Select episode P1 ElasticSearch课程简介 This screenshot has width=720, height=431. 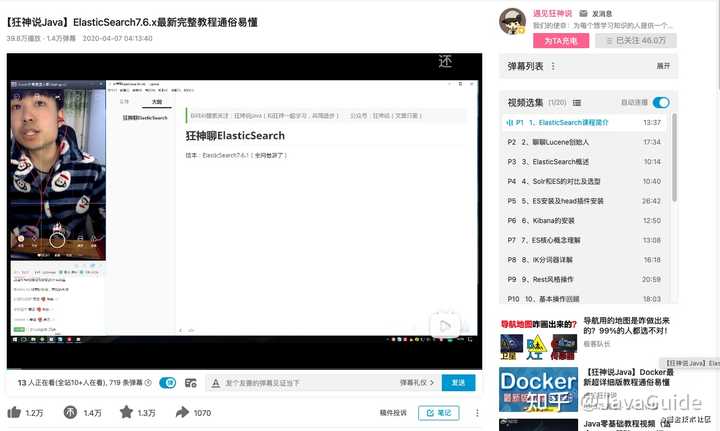(583, 123)
